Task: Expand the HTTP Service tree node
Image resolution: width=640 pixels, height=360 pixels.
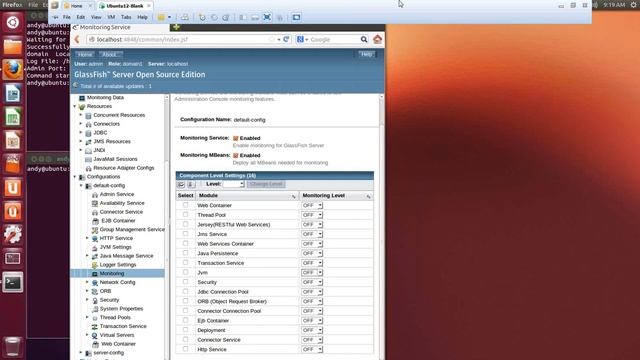Action: (x=87, y=238)
